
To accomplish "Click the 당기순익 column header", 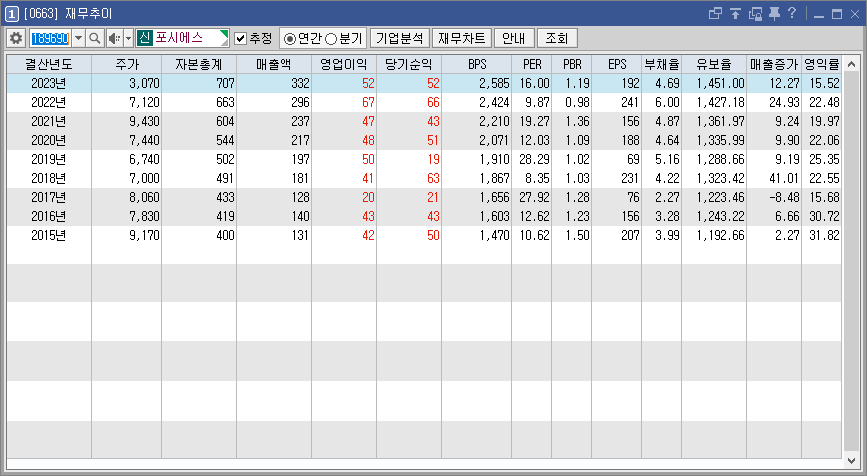I will (409, 64).
